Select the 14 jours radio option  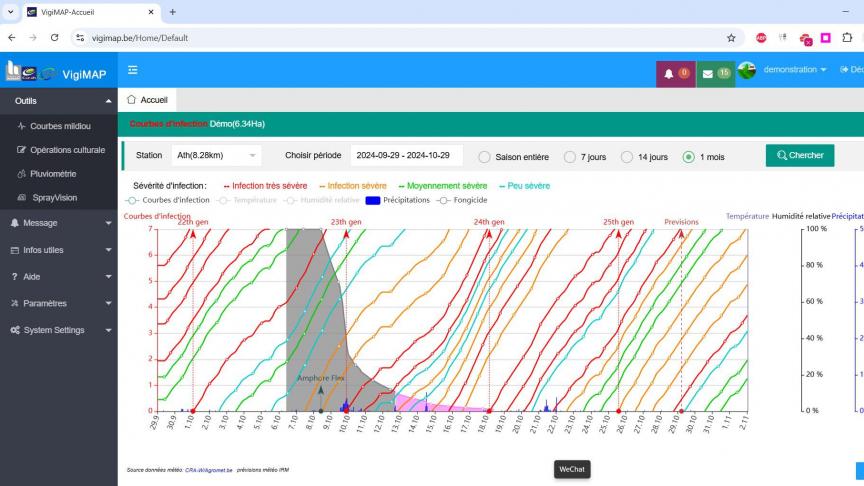click(627, 157)
